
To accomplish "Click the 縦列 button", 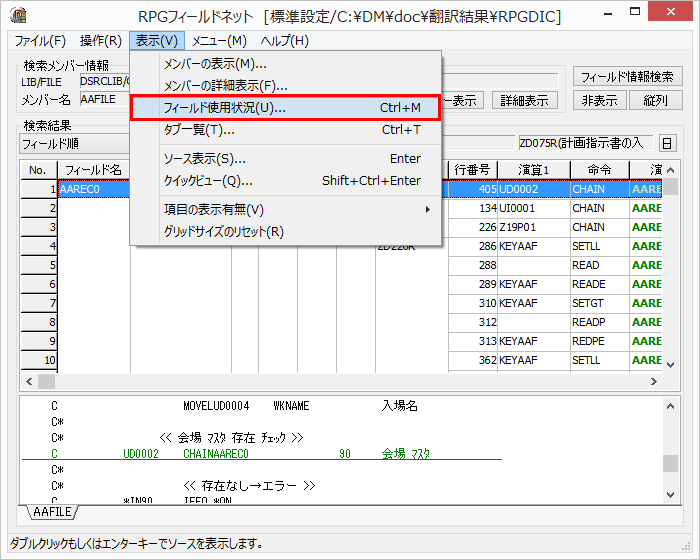I will pyautogui.click(x=656, y=100).
